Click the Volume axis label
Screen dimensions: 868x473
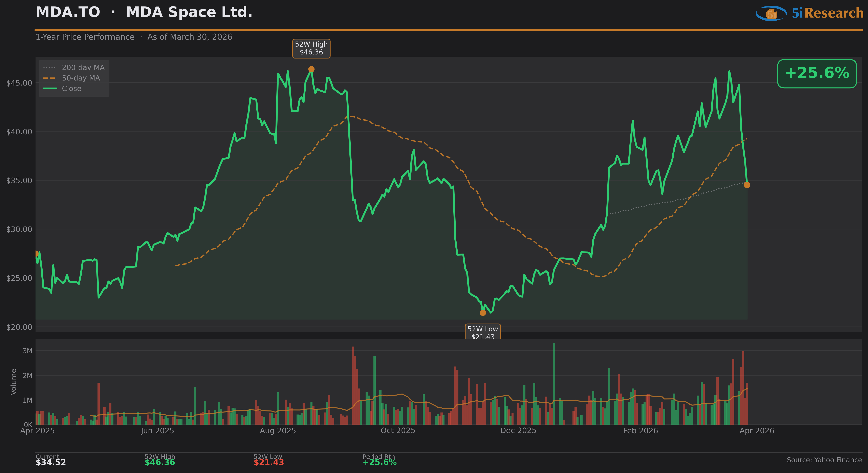tap(14, 382)
